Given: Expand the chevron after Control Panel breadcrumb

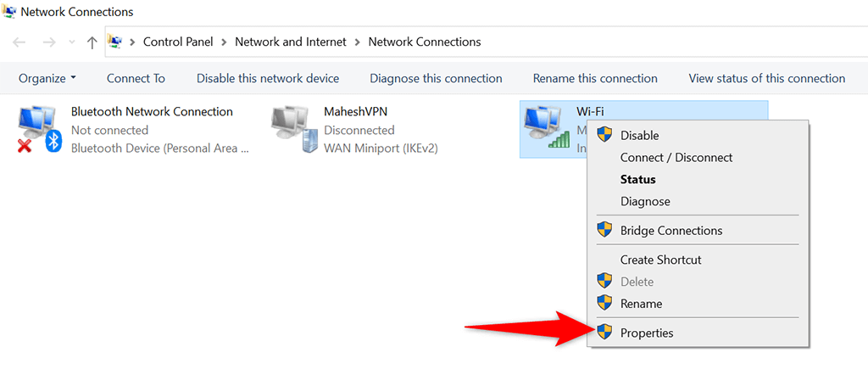Looking at the screenshot, I should (224, 42).
